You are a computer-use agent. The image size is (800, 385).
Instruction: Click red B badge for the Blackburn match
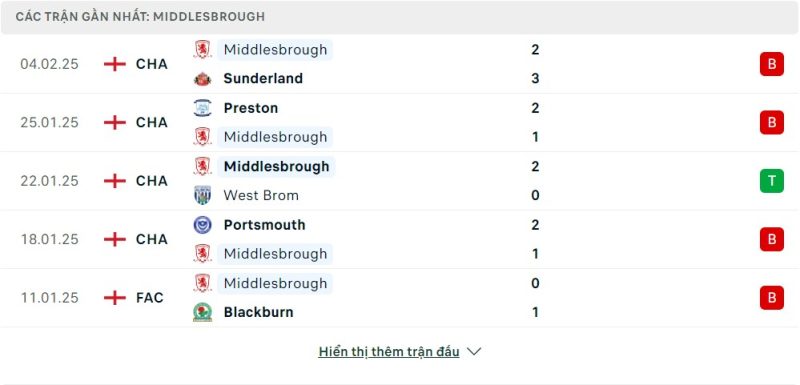(771, 298)
